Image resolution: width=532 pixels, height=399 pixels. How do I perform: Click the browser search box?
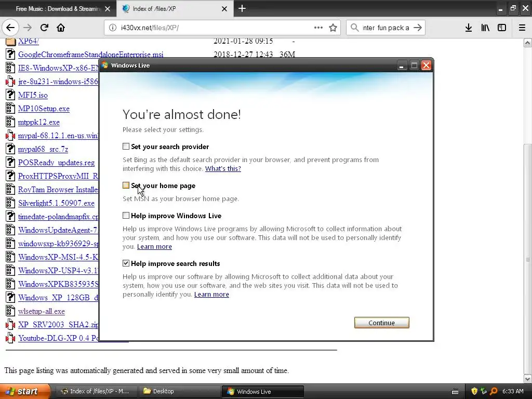385,28
